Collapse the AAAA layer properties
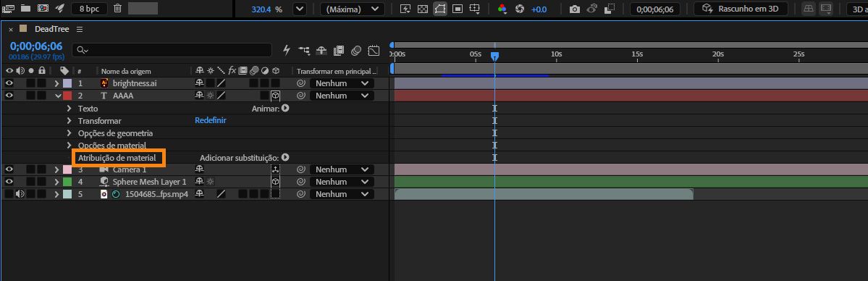Screen dimensions: 868x281 [x=58, y=96]
